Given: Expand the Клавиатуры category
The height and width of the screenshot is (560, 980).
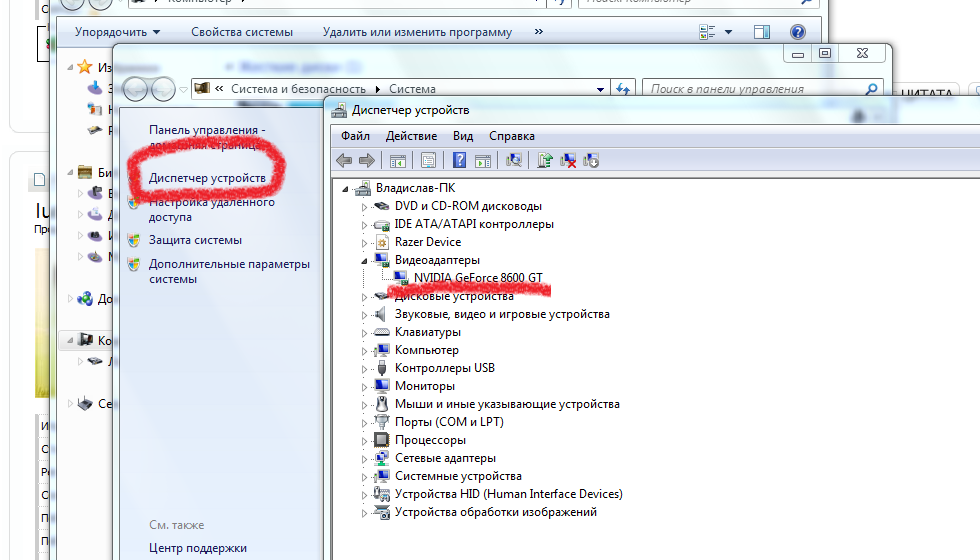Looking at the screenshot, I should point(364,333).
